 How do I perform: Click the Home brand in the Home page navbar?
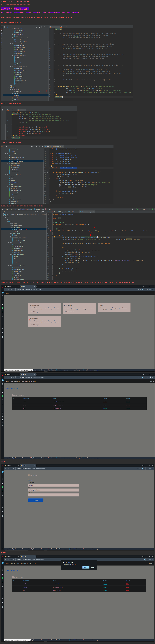[7, 293]
